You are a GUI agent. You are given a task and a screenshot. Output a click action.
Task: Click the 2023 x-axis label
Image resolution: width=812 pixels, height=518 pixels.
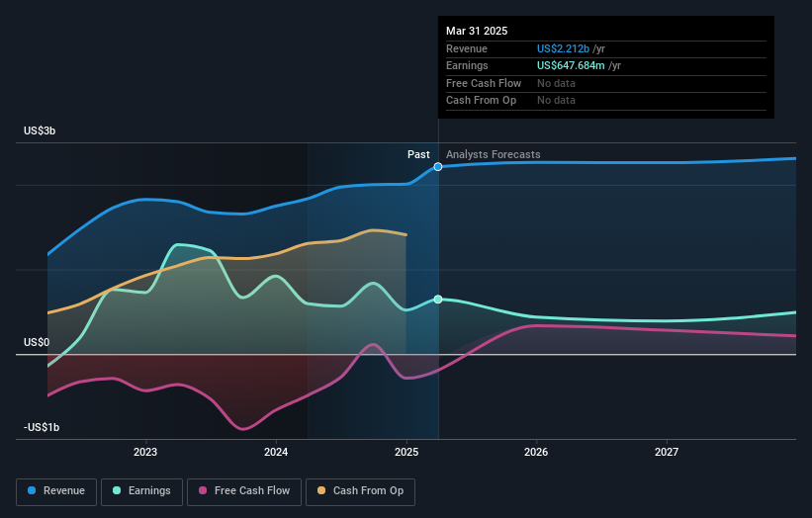pos(145,452)
